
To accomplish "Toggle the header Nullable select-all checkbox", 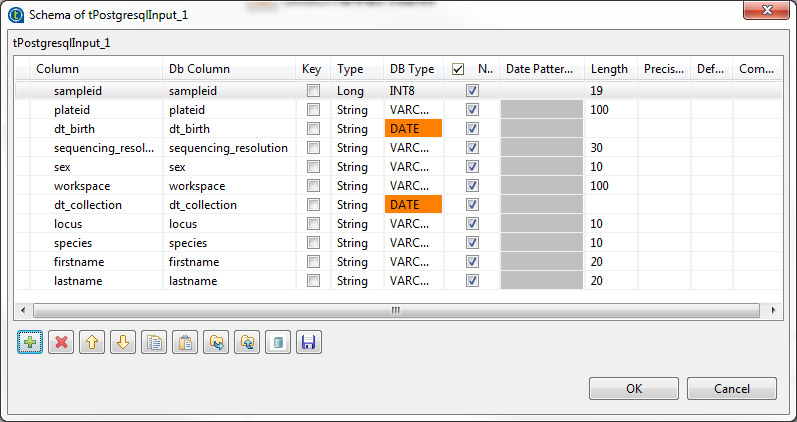I will click(x=458, y=69).
